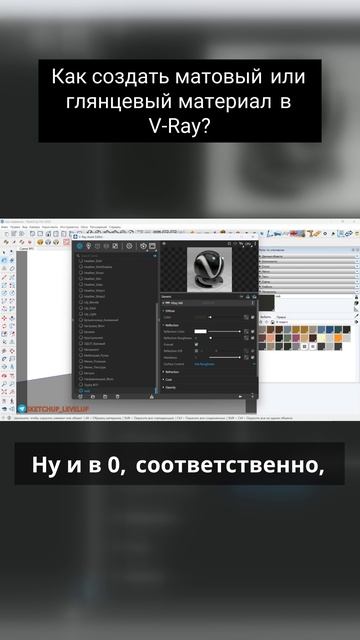Toggle Diffuse Color texture checkbox
The image size is (360, 640).
(x=253, y=317)
